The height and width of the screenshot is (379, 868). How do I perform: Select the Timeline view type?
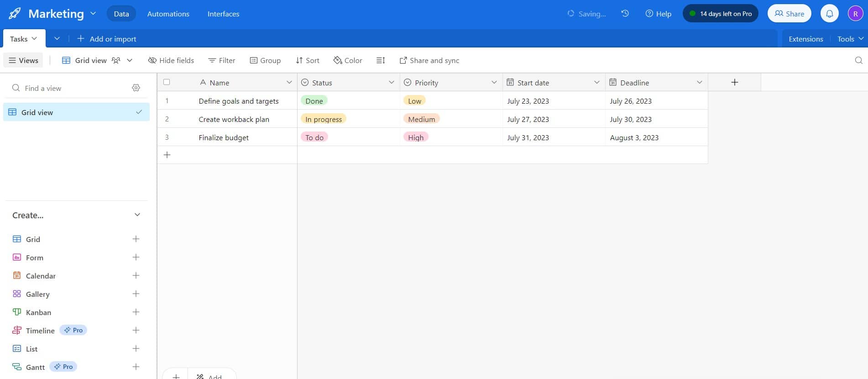[x=40, y=331]
